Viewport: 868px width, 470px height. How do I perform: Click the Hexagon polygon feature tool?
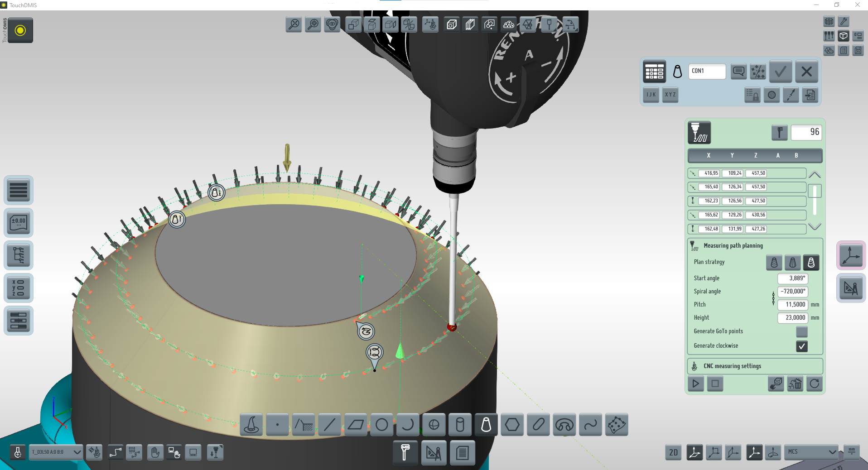512,425
